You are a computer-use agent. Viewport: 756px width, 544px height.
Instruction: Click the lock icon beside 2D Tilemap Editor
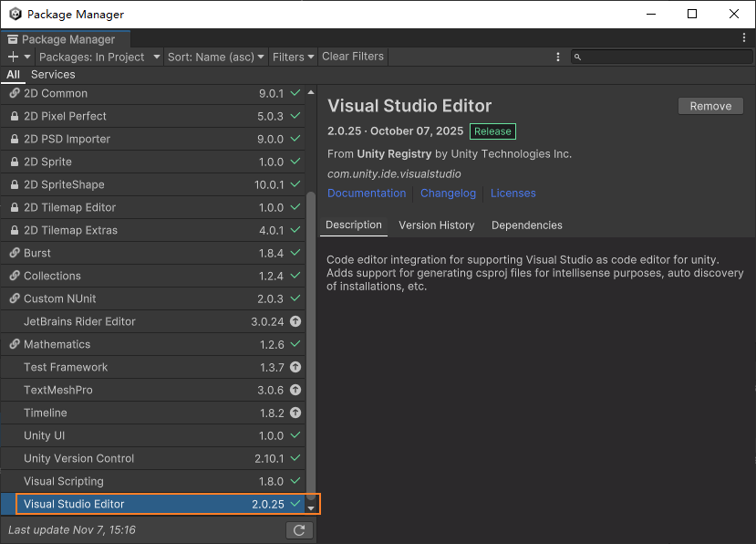[15, 207]
